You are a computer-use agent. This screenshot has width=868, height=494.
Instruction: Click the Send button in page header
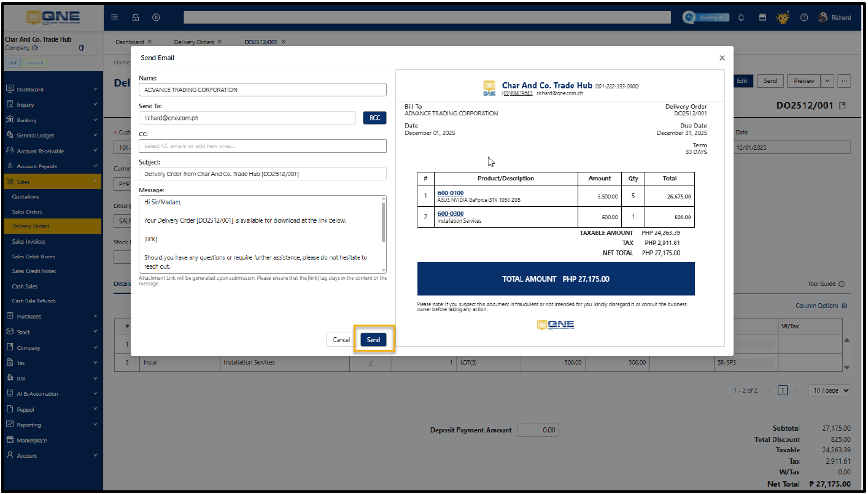tap(770, 81)
